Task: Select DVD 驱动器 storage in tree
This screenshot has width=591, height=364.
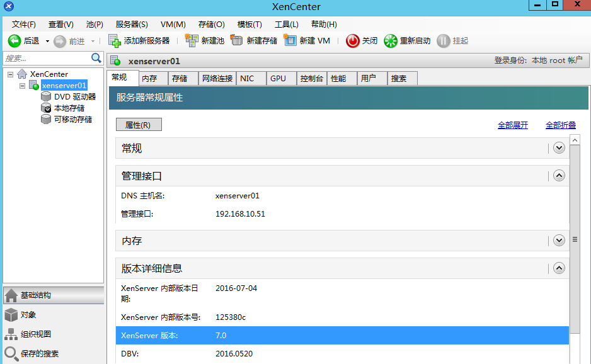Action: [75, 97]
